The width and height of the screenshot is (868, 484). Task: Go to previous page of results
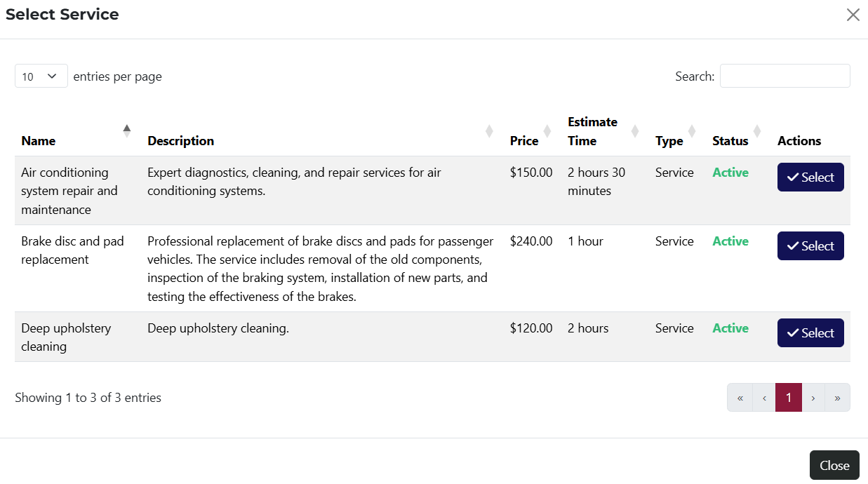pos(763,398)
